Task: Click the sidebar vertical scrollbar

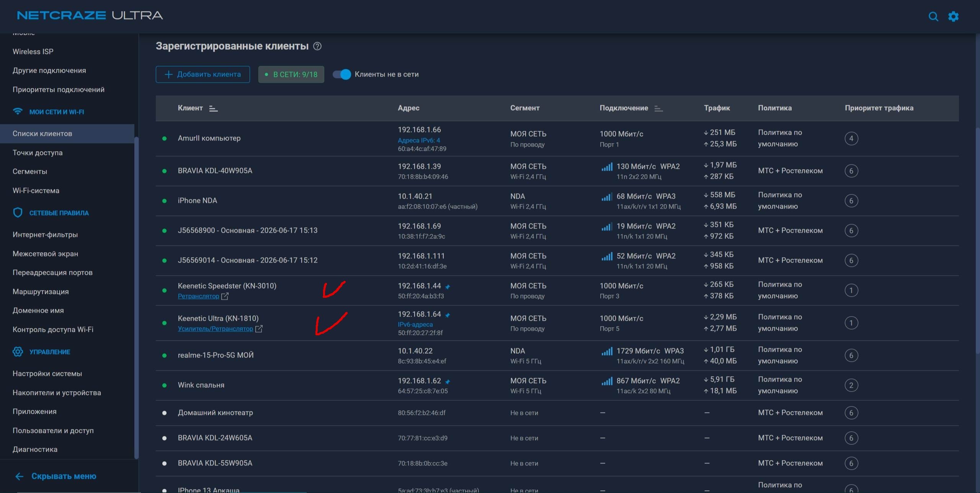Action: click(x=136, y=298)
